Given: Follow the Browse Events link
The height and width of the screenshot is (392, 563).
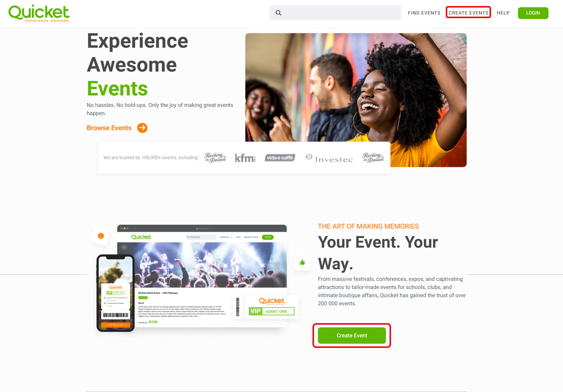Looking at the screenshot, I should [109, 128].
